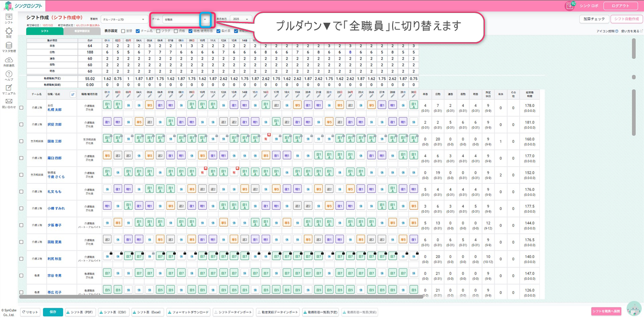Click the 問い合わせ envelope icon
Image resolution: width=644 pixels, height=318 pixels.
tap(8, 102)
